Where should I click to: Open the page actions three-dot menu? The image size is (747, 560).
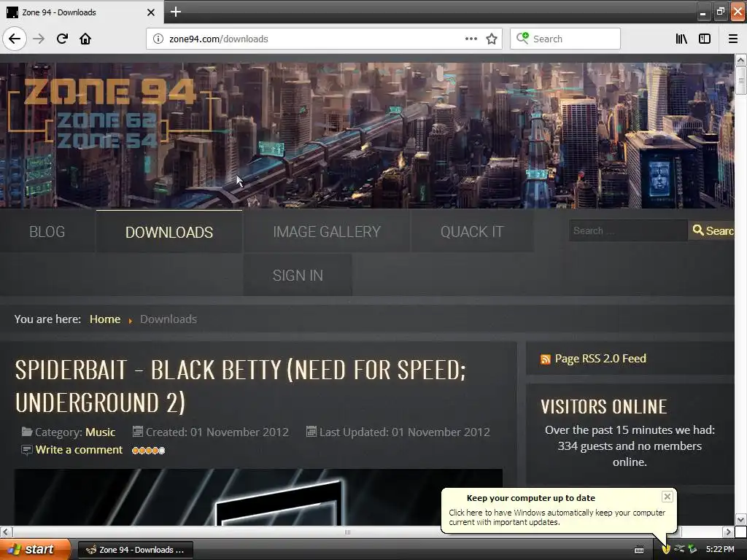(x=471, y=39)
